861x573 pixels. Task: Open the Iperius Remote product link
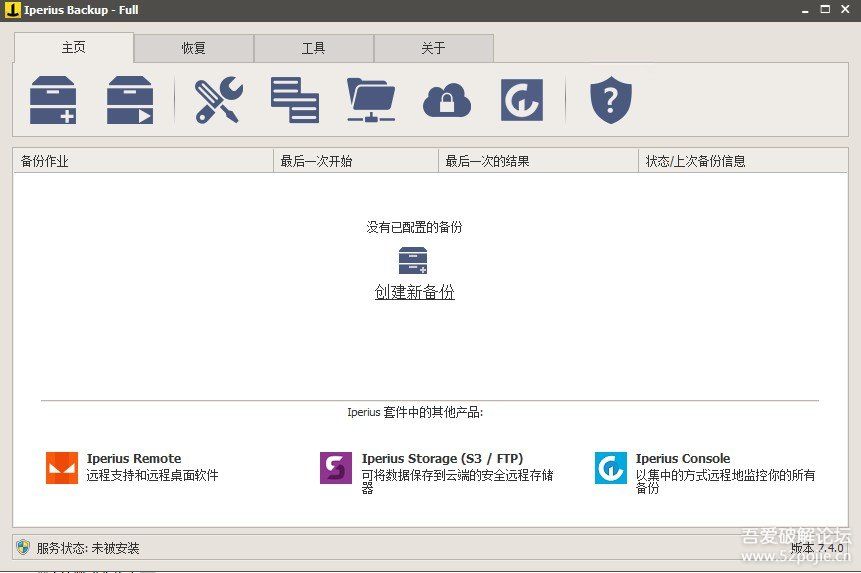(134, 459)
